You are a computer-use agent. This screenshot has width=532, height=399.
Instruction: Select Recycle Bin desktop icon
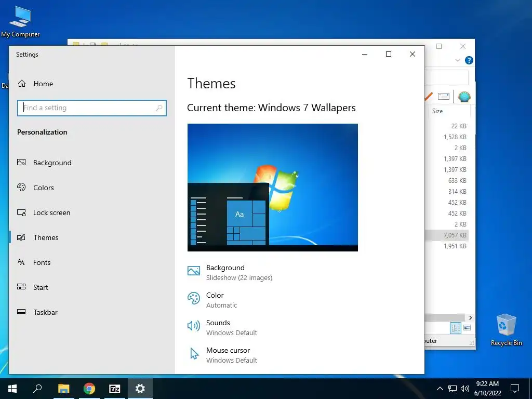tap(506, 329)
